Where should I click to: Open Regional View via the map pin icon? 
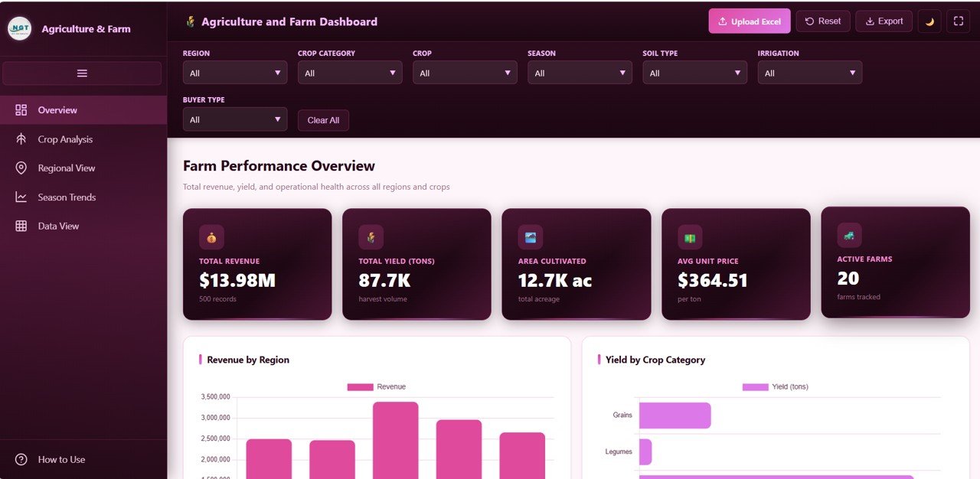[x=21, y=168]
